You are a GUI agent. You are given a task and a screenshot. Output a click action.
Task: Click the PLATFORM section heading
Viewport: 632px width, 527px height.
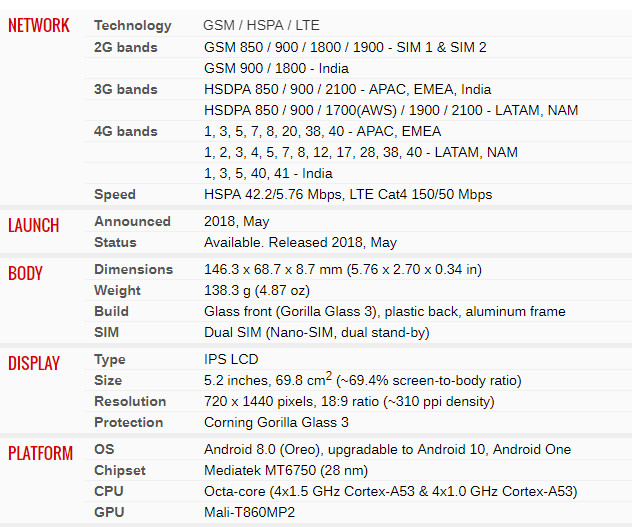[41, 454]
